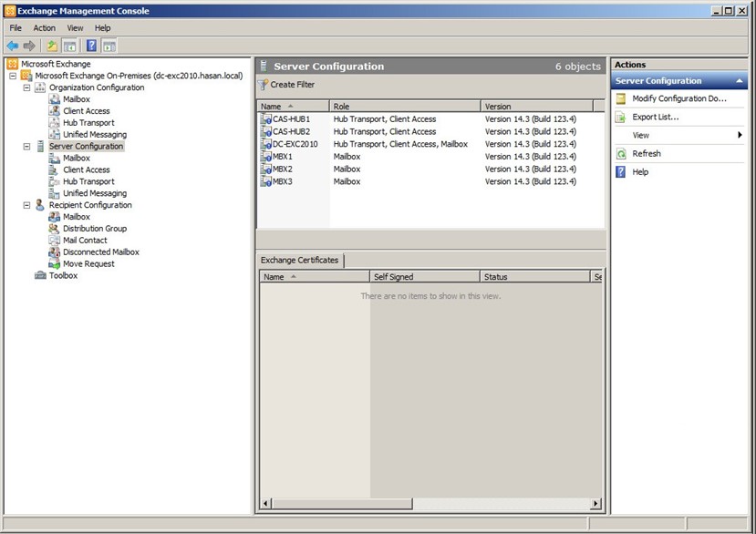Collapse the Server Configuration tree node
This screenshot has width=756, height=534.
(x=26, y=146)
